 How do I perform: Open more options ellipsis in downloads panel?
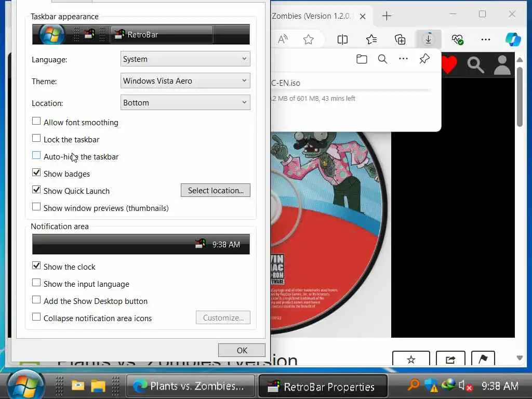(403, 59)
